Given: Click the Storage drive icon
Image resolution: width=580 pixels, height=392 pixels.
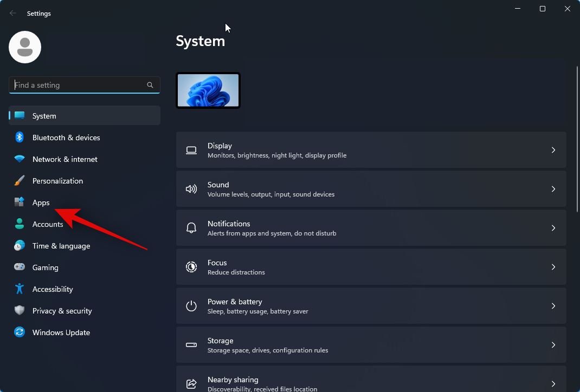Looking at the screenshot, I should tap(191, 345).
